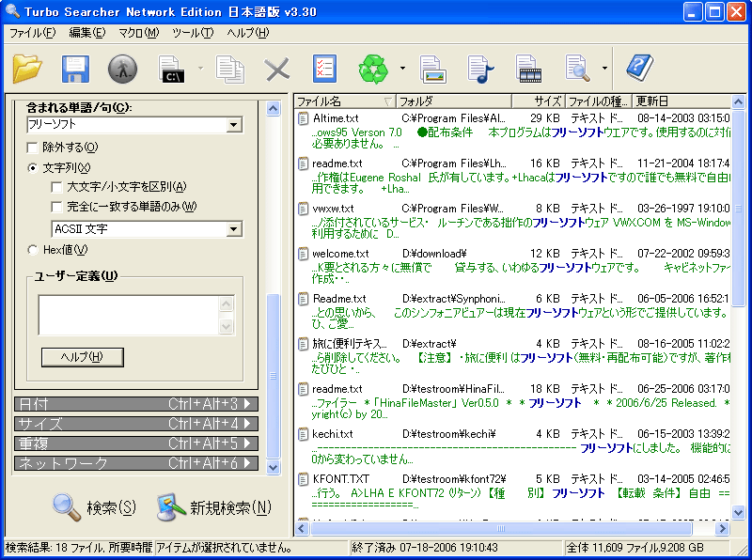
Task: Click the copy documents icon
Action: pos(230,70)
